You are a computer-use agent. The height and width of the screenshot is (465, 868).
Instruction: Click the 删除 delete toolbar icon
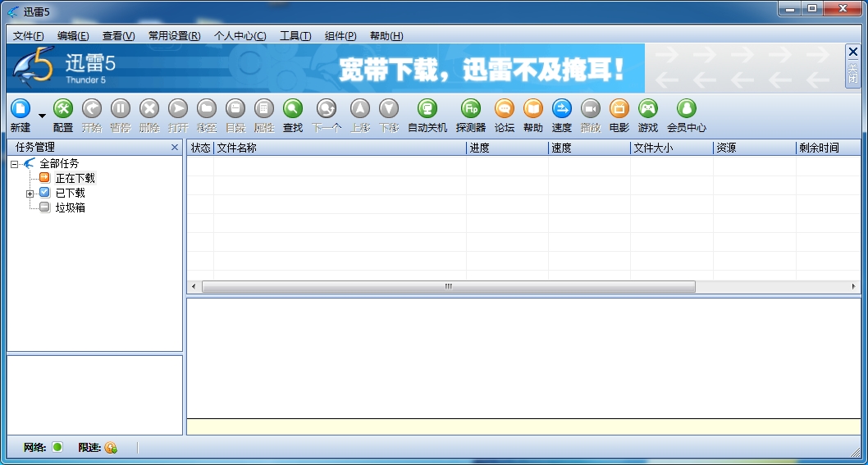pos(149,108)
